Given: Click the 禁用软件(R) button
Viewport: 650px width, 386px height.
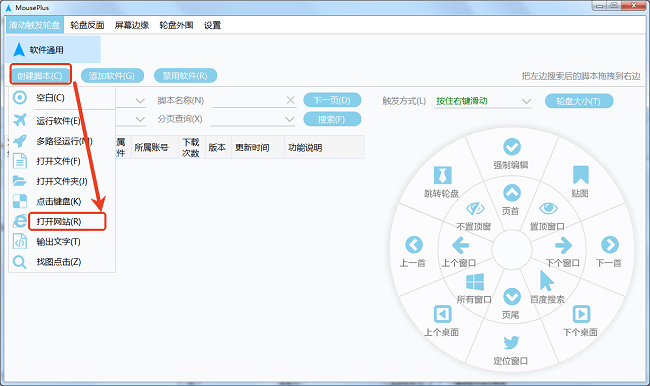Looking at the screenshot, I should (185, 75).
